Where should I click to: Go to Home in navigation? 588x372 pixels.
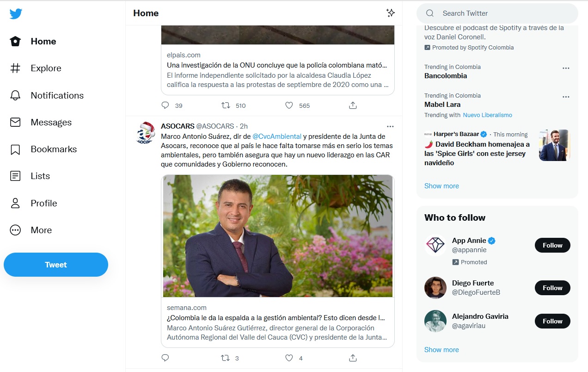[x=43, y=42]
